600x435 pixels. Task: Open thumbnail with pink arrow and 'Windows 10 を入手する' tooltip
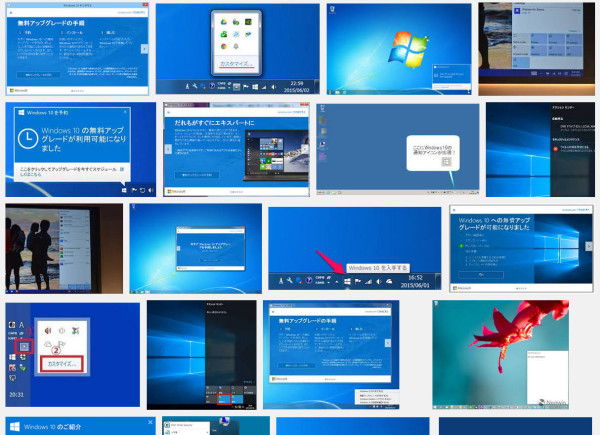355,249
